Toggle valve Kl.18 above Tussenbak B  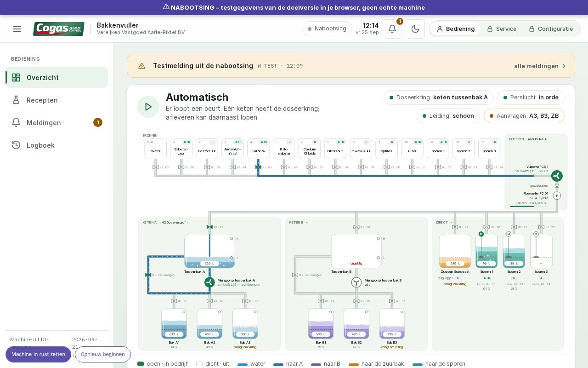pyautogui.click(x=356, y=227)
